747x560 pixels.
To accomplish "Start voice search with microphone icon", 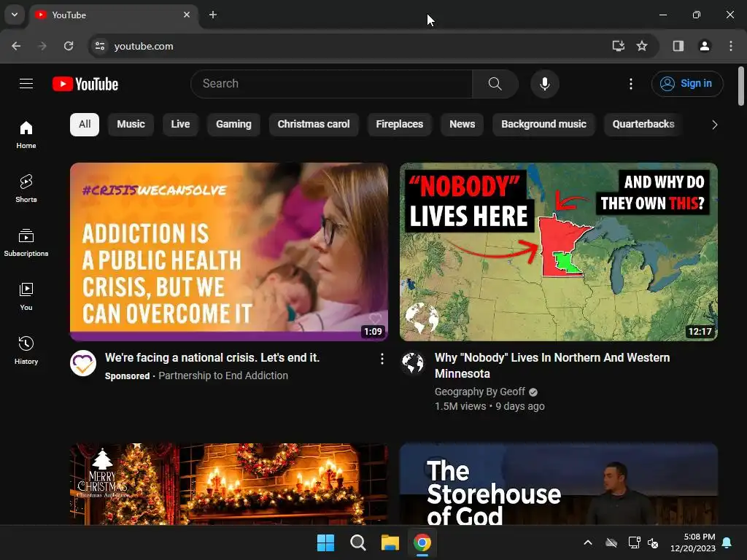I will click(544, 84).
